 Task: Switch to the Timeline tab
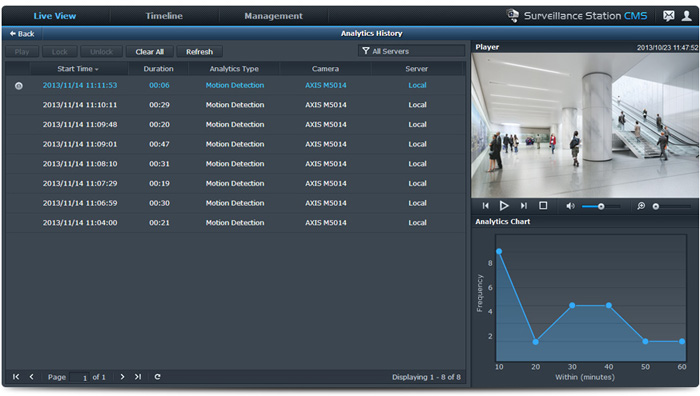pos(164,16)
